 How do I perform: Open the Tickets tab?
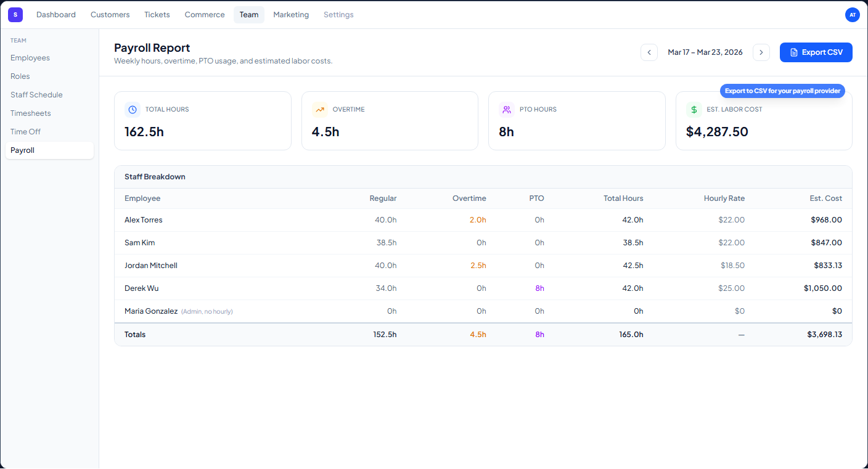coord(157,15)
